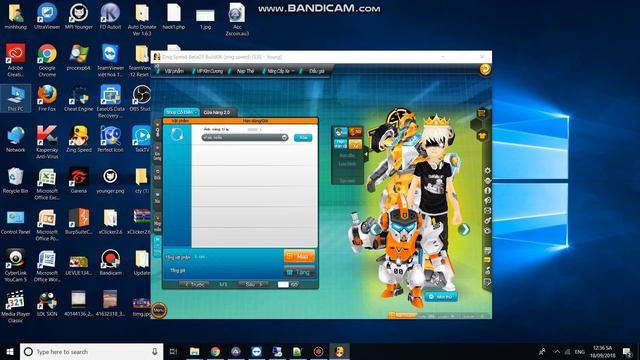Click the blue Xóa button
The width and height of the screenshot is (640, 360).
303,138
